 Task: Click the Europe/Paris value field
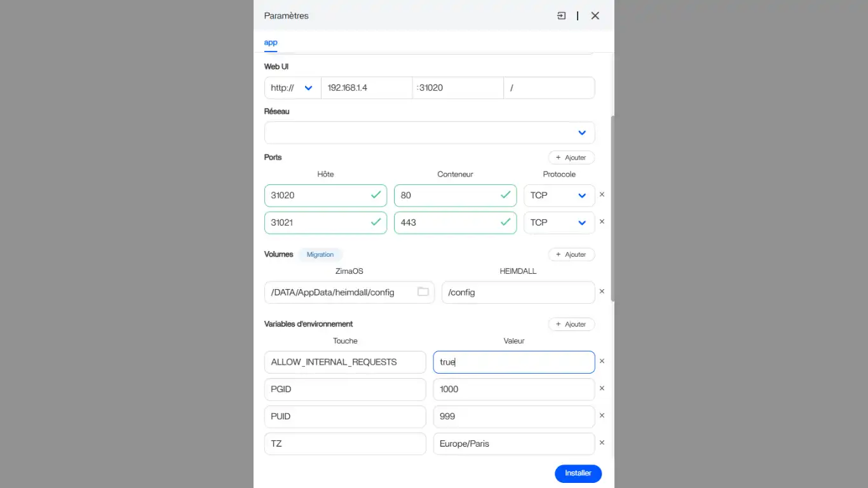(513, 444)
